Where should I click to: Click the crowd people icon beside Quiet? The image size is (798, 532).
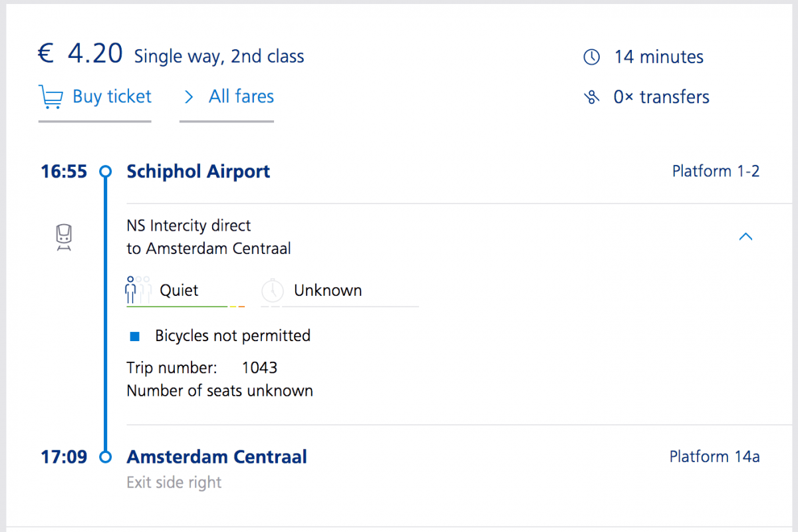(x=138, y=290)
